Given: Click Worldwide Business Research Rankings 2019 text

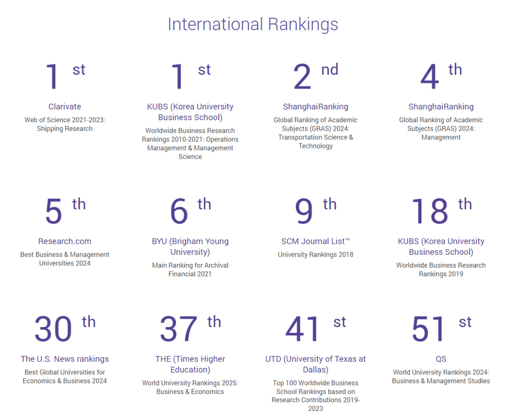Looking at the screenshot, I should coord(441,270).
